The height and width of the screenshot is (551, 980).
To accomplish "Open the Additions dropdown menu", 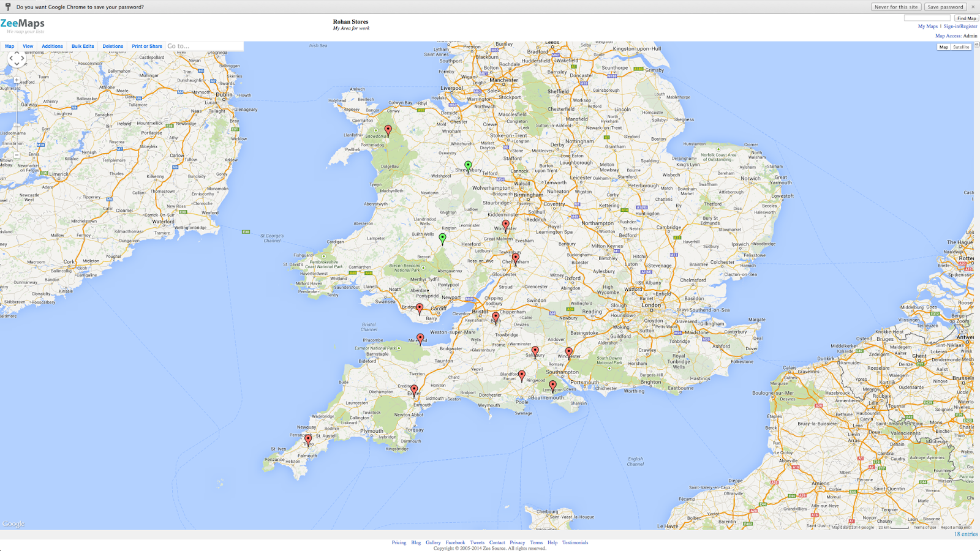I will click(52, 46).
